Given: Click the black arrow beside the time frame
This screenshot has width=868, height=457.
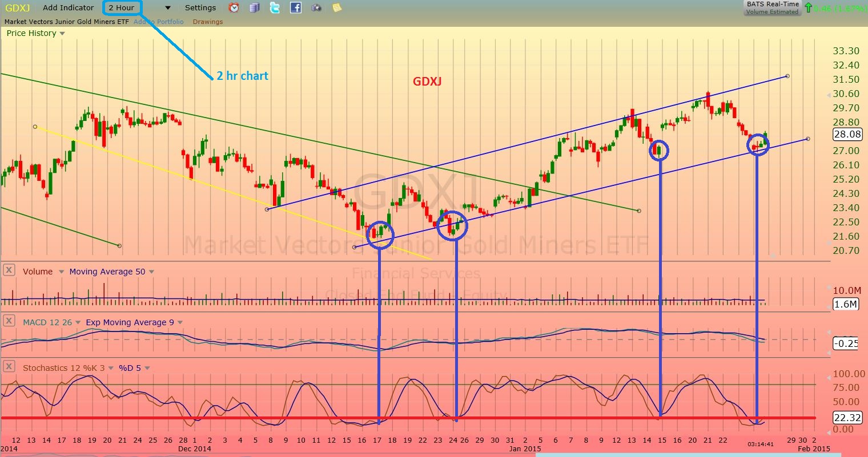Looking at the screenshot, I should pos(168,8).
